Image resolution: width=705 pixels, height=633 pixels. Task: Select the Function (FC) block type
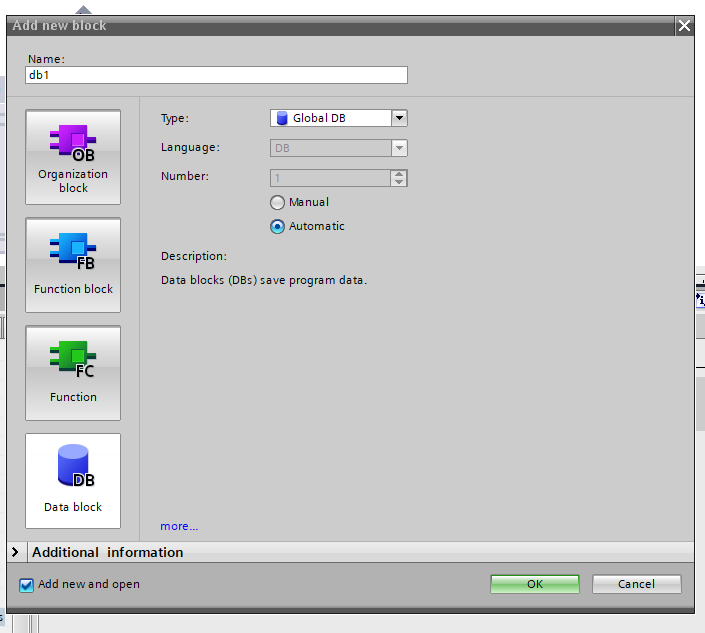(73, 373)
